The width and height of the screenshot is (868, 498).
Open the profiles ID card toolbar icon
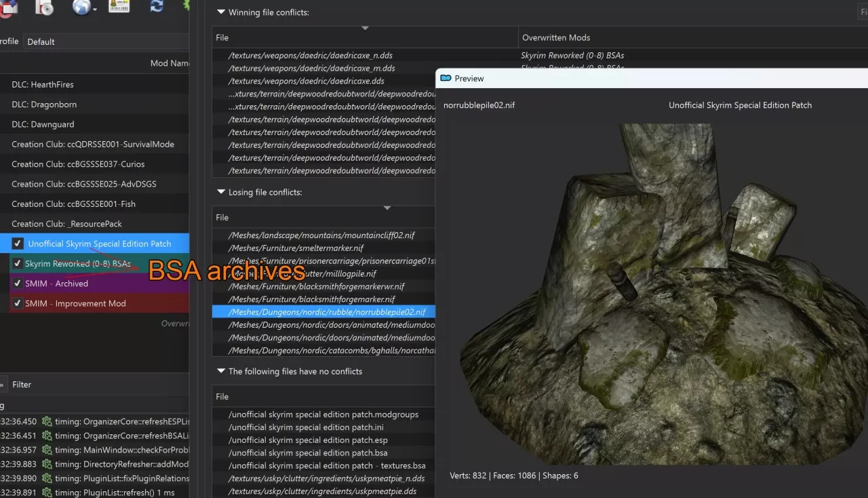[119, 6]
